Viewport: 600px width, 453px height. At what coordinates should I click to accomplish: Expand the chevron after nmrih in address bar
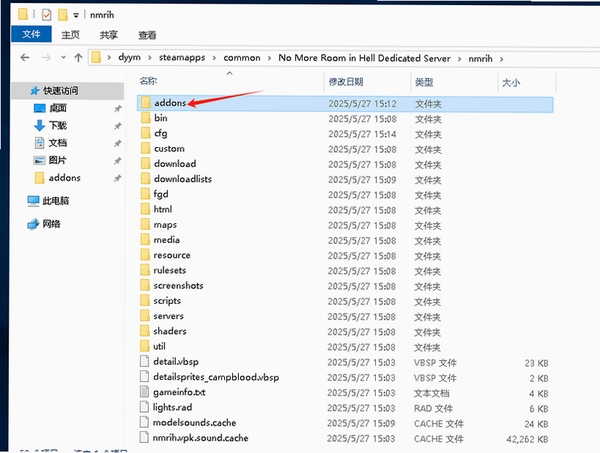pos(501,59)
